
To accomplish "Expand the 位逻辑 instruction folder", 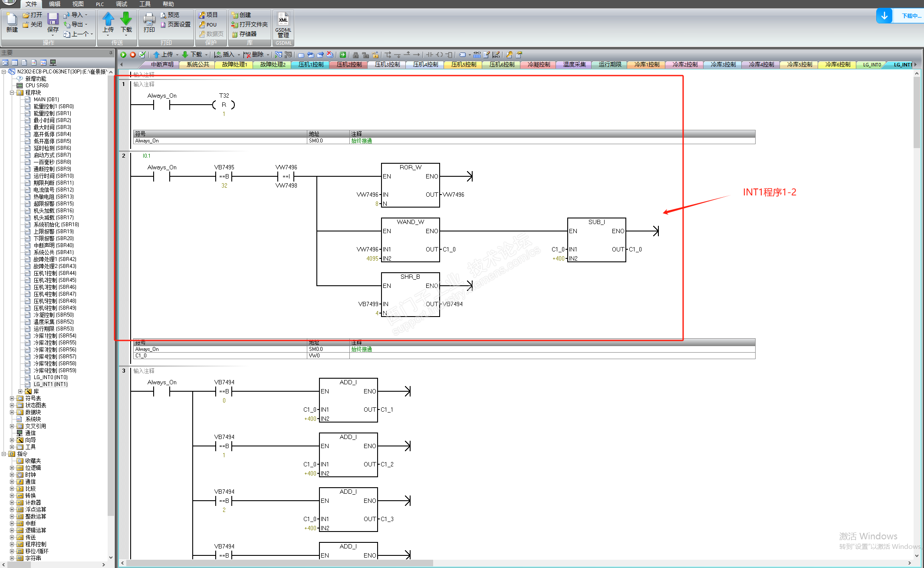I will 12,468.
